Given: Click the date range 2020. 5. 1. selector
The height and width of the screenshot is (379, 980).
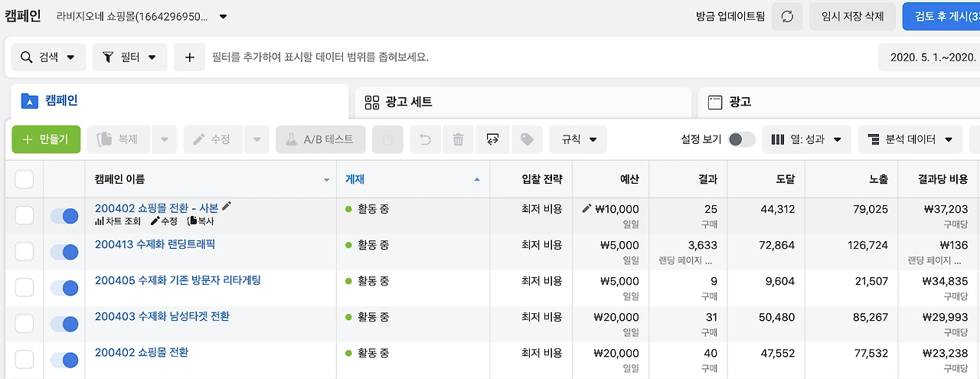Looking at the screenshot, I should [x=929, y=57].
